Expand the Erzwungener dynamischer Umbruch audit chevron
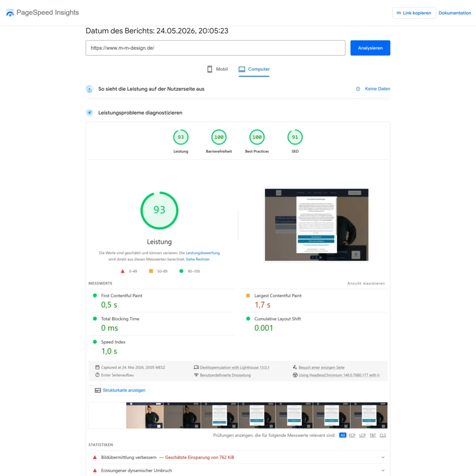 [383, 470]
